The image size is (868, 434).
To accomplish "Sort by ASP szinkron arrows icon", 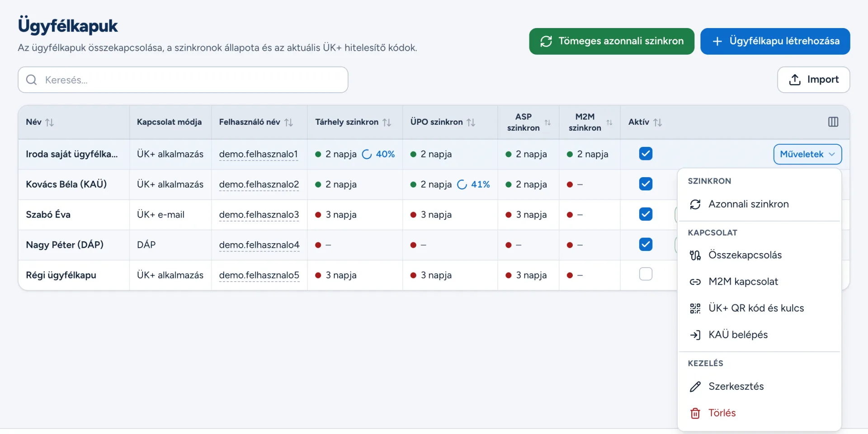I will coord(547,123).
